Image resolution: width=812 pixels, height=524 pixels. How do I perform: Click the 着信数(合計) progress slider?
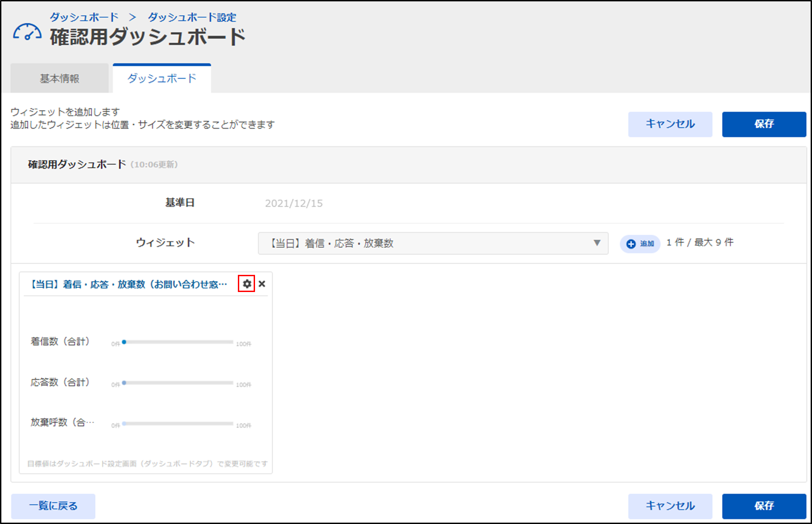(x=178, y=342)
